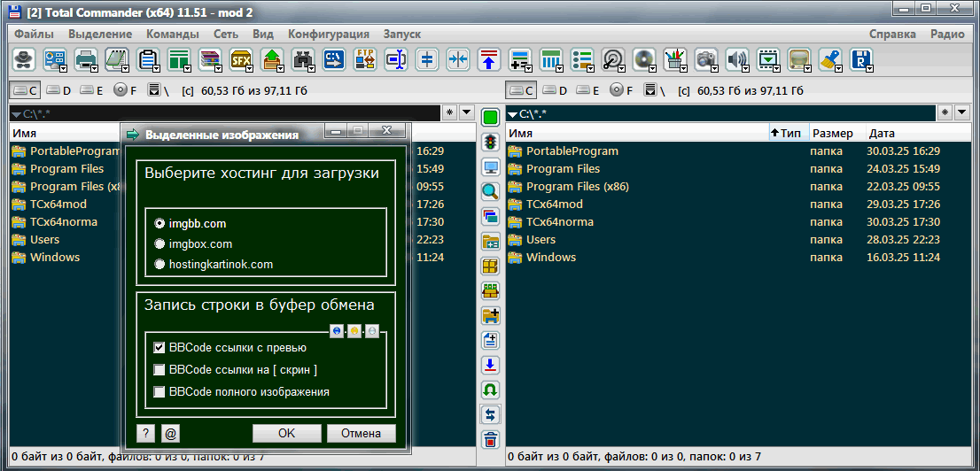
Task: Open the Сеть menu
Action: tap(226, 35)
